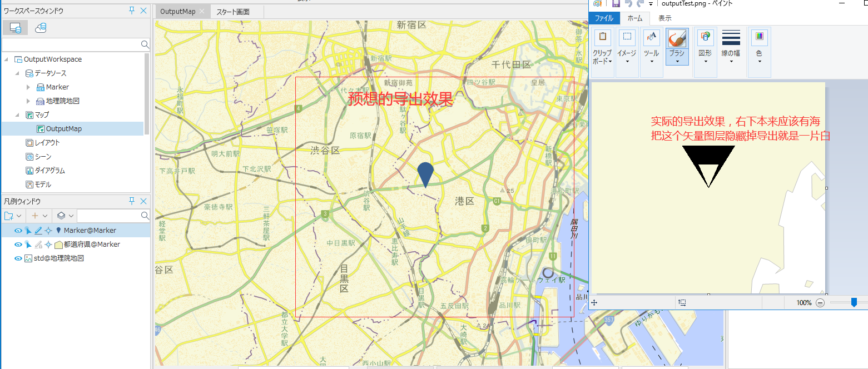The width and height of the screenshot is (868, 369).
Task: Select the Marker@Marker layer name in legend
Action: click(90, 231)
